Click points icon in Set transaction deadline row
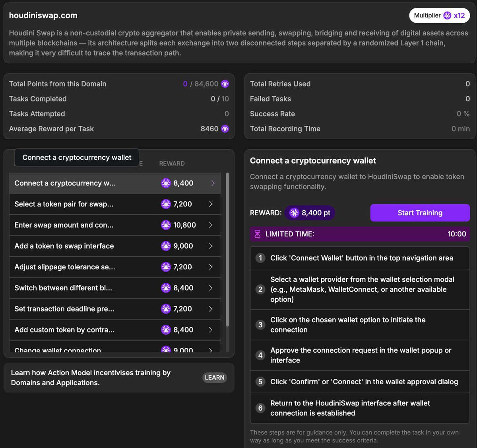 click(166, 309)
